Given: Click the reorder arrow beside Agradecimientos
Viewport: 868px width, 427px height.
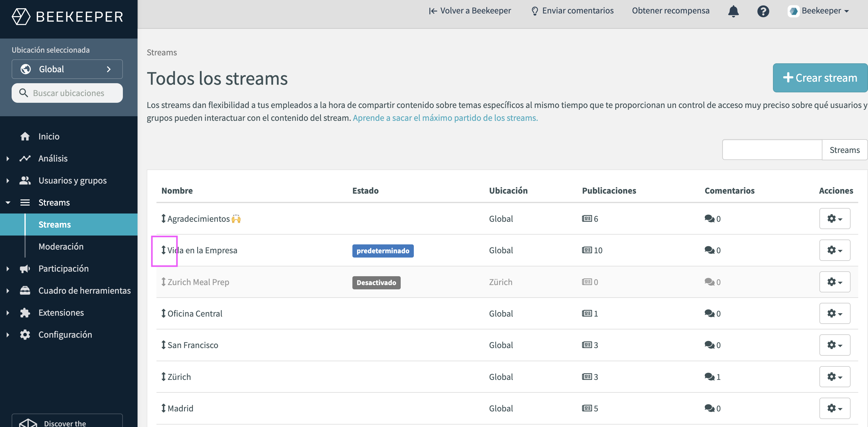Looking at the screenshot, I should tap(164, 219).
